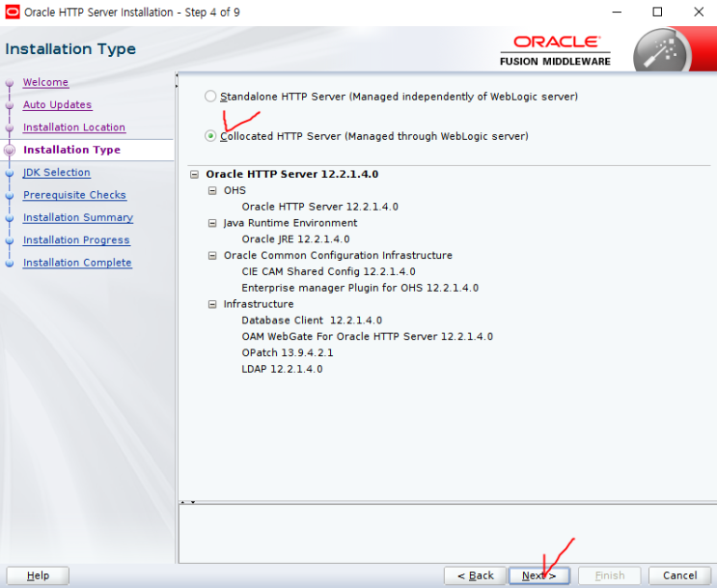This screenshot has height=588, width=717.
Task: Go to the Welcome step
Action: pyautogui.click(x=45, y=82)
